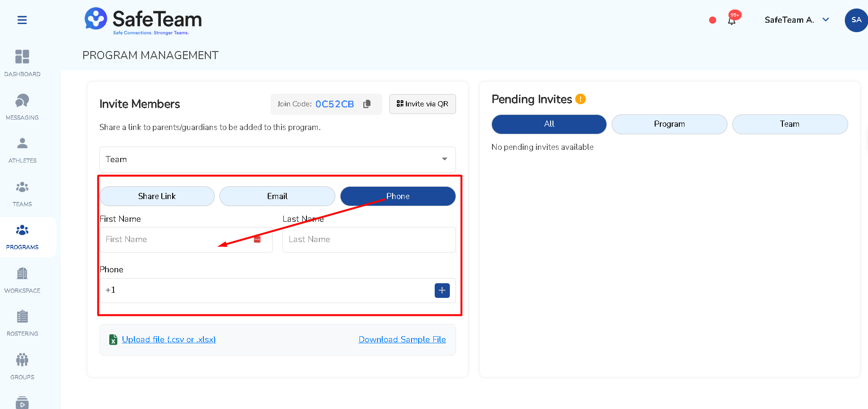Expand SafeTeam A. account chevron
Viewport: 868px width, 409px height.
826,19
